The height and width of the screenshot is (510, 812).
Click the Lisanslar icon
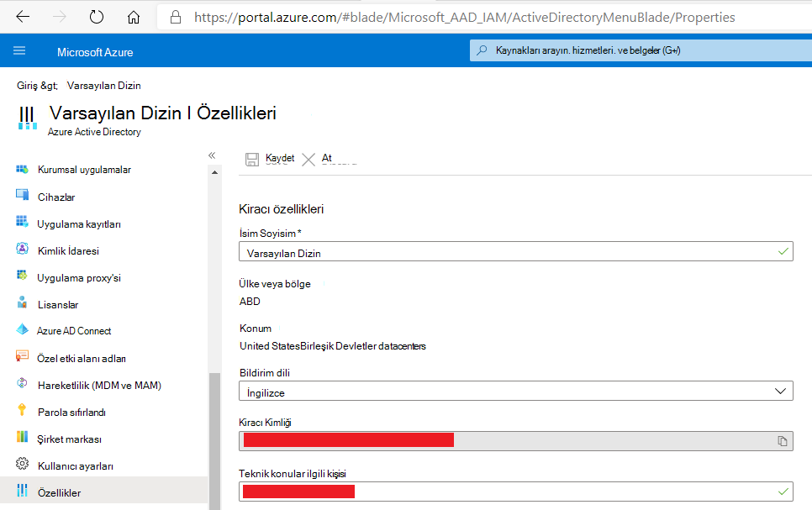pyautogui.click(x=22, y=302)
